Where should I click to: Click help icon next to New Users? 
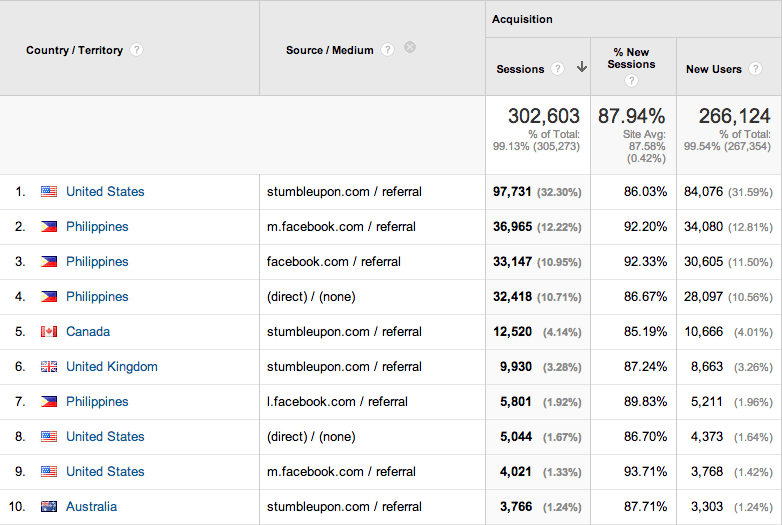pyautogui.click(x=755, y=69)
